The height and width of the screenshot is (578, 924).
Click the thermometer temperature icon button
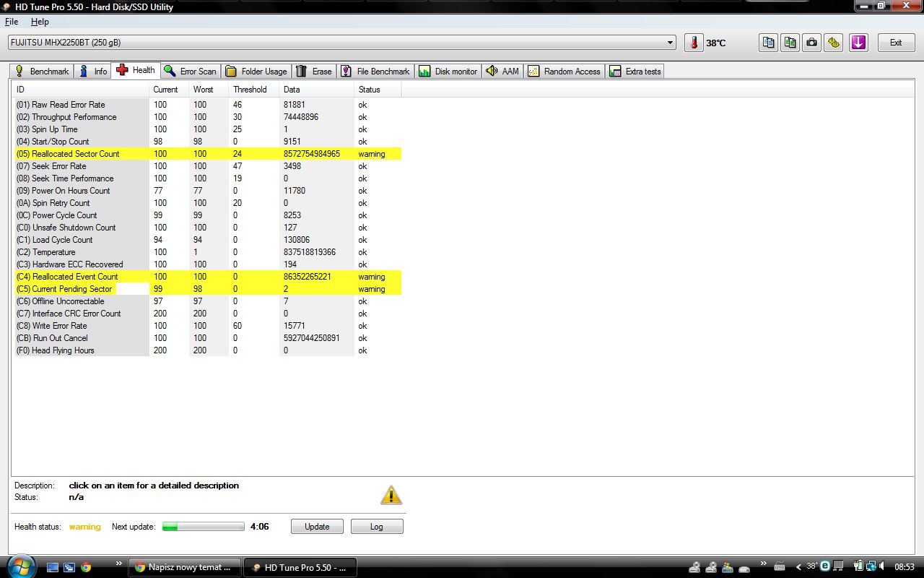(694, 43)
